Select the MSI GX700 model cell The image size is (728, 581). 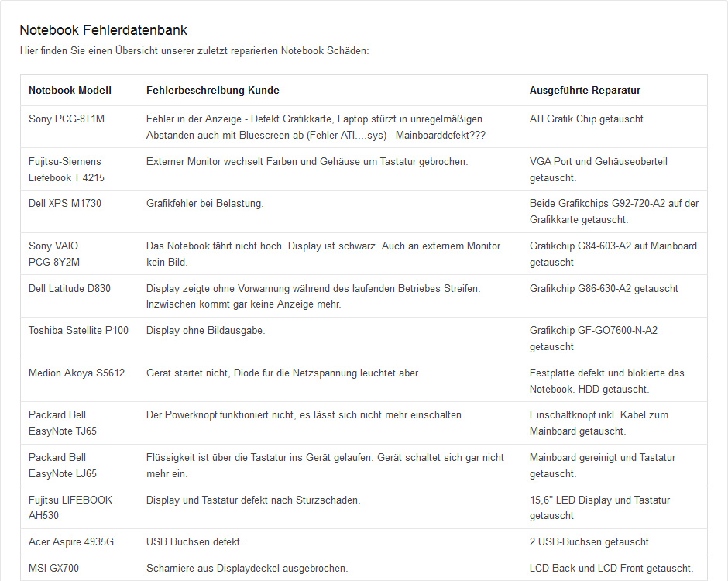point(54,568)
